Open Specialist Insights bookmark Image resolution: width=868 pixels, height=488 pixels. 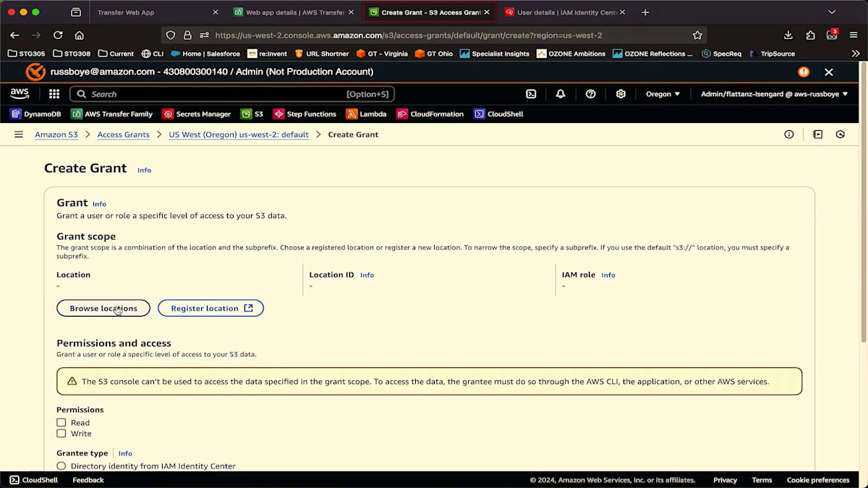495,53
